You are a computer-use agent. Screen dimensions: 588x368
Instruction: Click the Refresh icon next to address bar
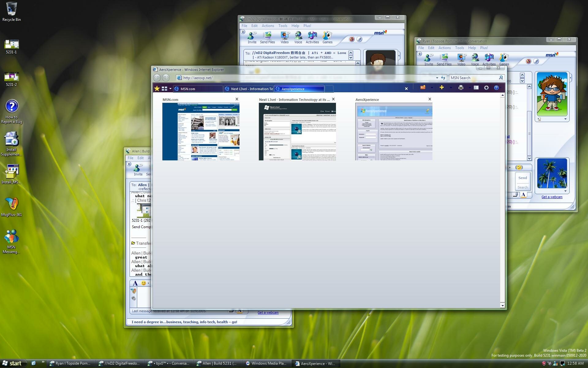tap(443, 78)
